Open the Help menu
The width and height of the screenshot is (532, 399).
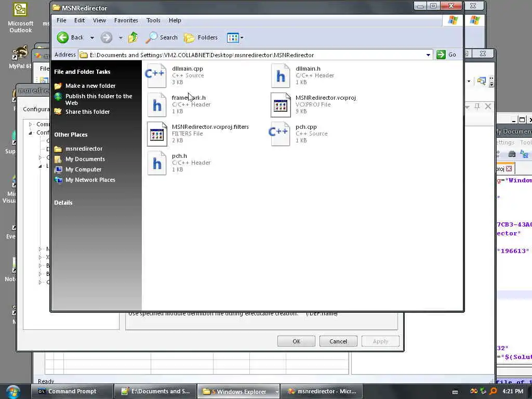(x=175, y=20)
